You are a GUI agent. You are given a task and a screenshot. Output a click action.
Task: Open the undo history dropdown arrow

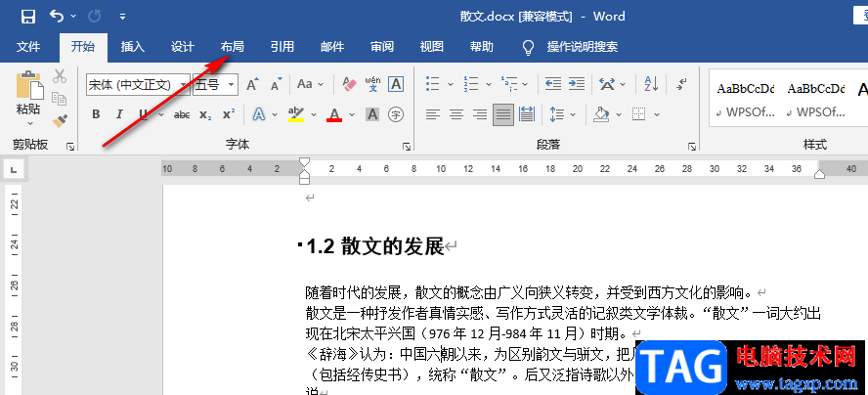click(x=73, y=17)
